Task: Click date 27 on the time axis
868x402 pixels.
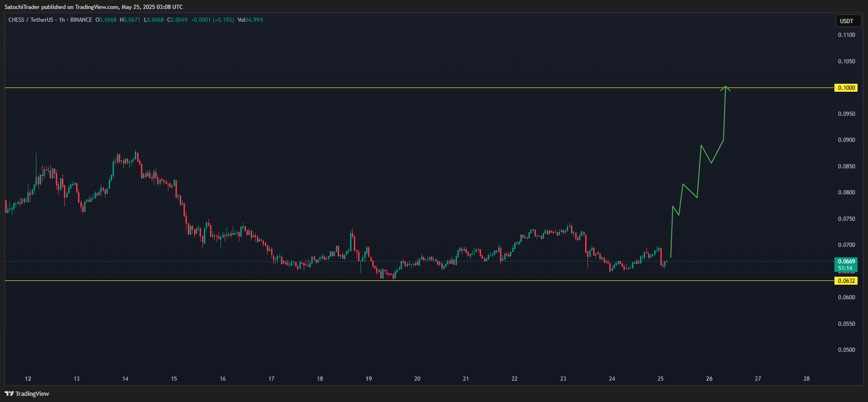Action: point(758,379)
